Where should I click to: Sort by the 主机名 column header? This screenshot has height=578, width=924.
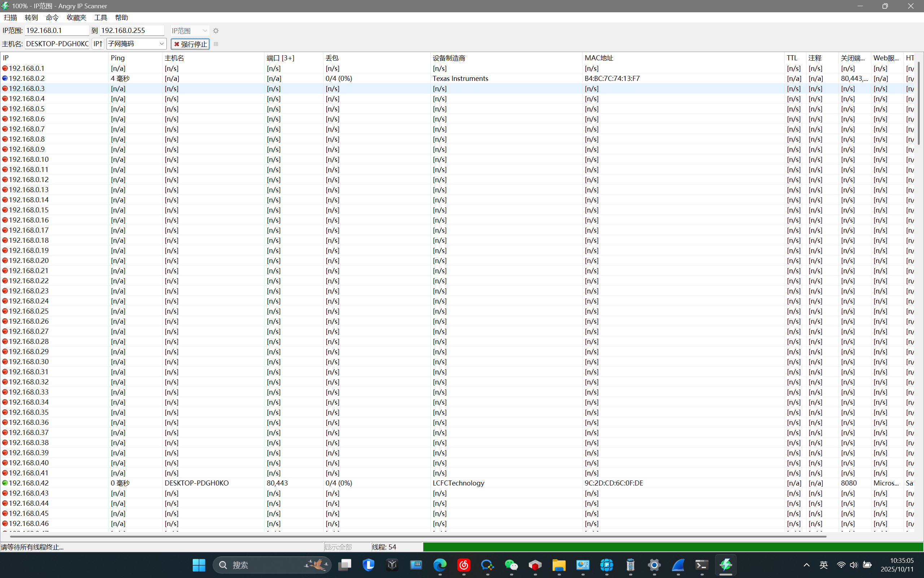[x=213, y=58]
